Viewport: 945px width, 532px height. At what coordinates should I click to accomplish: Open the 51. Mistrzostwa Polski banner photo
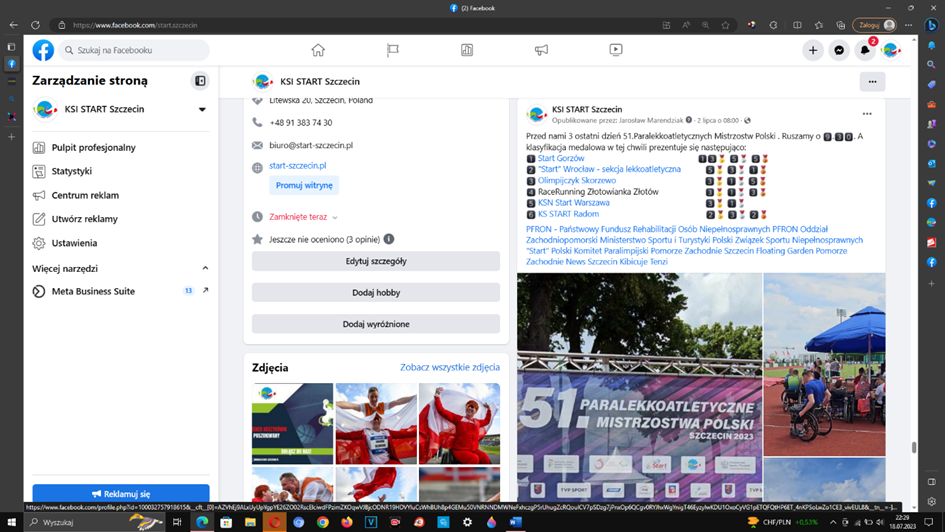click(639, 387)
